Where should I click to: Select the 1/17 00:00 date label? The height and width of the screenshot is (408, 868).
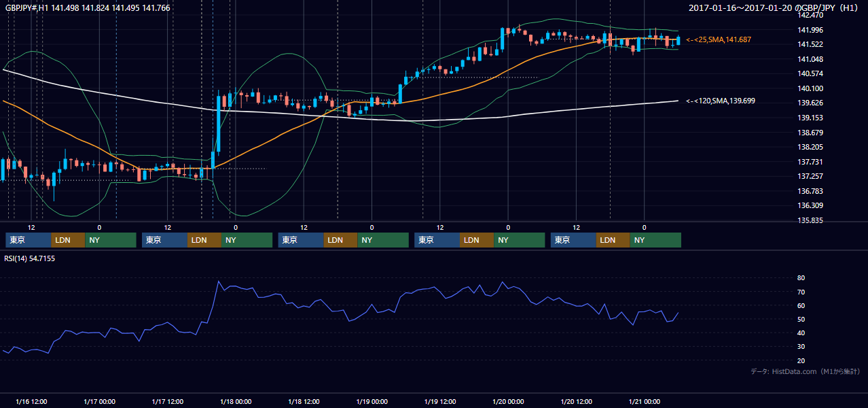click(x=99, y=401)
